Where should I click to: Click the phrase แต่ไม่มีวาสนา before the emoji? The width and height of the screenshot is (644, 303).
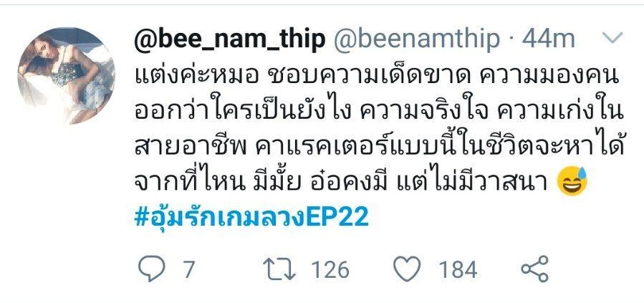(474, 182)
